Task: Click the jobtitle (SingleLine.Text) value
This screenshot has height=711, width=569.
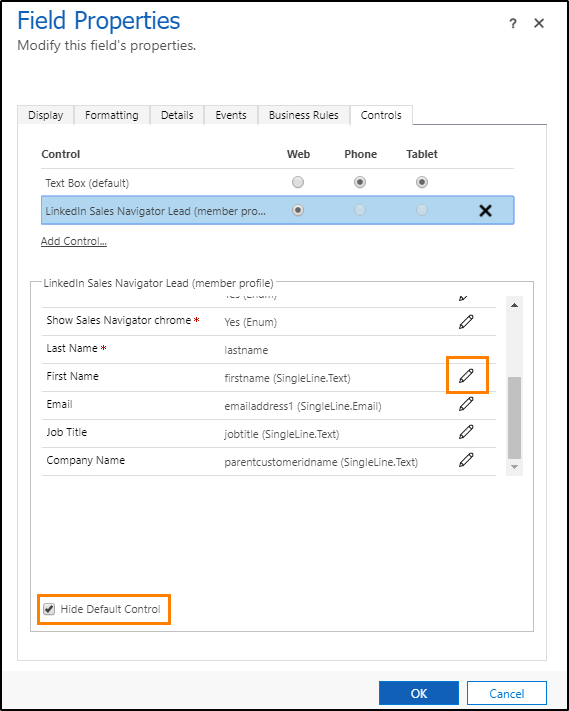Action: [282, 434]
